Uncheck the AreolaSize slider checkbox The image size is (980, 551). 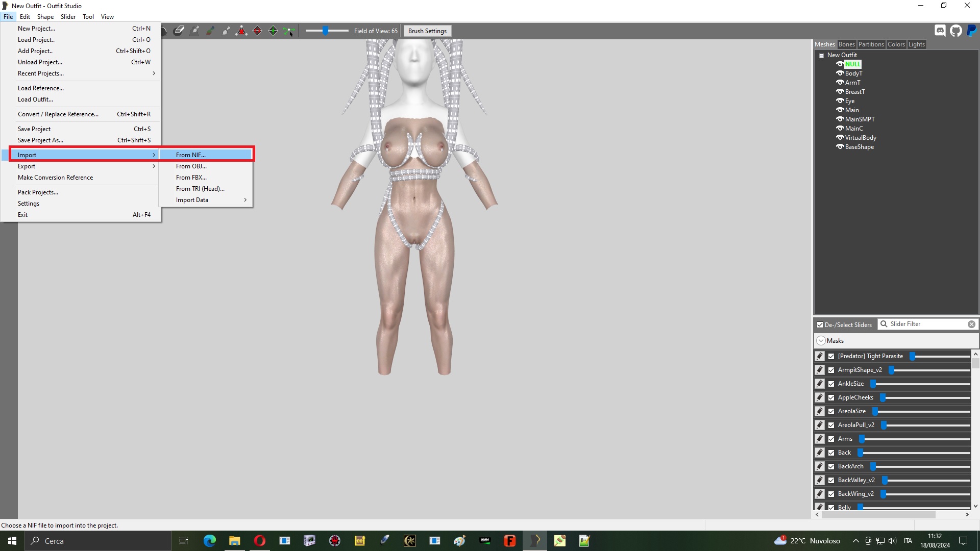[831, 411]
